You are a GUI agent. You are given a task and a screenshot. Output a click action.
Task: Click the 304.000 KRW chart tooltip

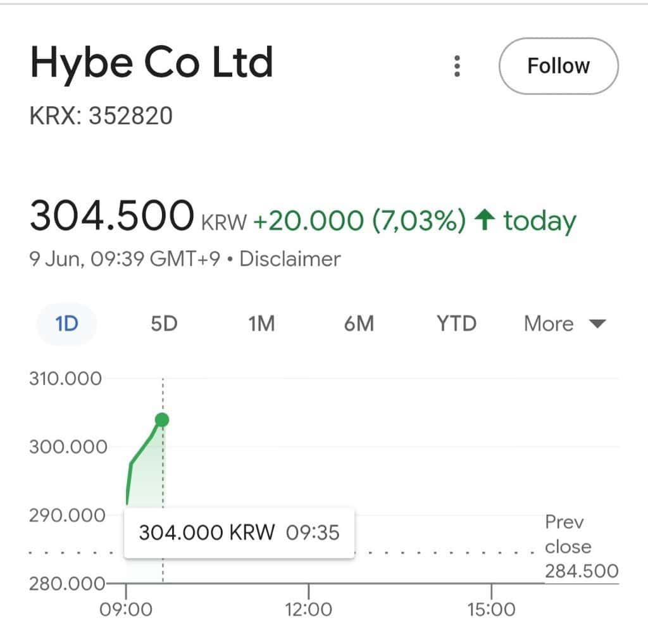(x=239, y=532)
